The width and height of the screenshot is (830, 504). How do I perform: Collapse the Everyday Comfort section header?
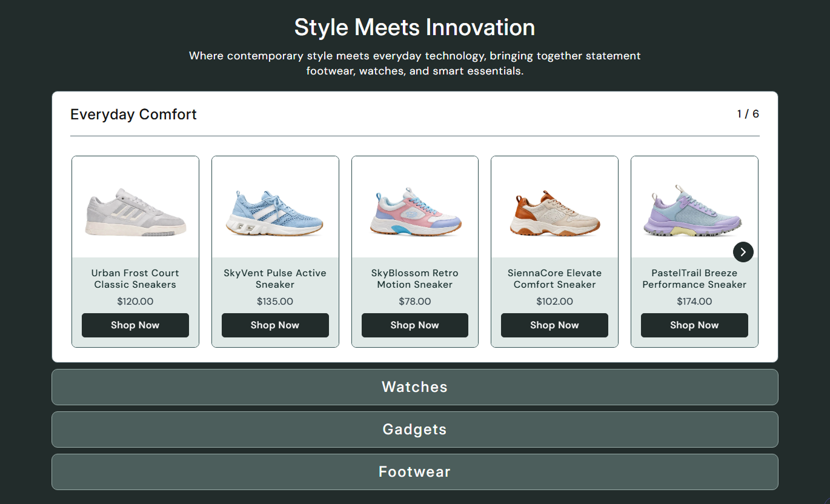coord(133,114)
